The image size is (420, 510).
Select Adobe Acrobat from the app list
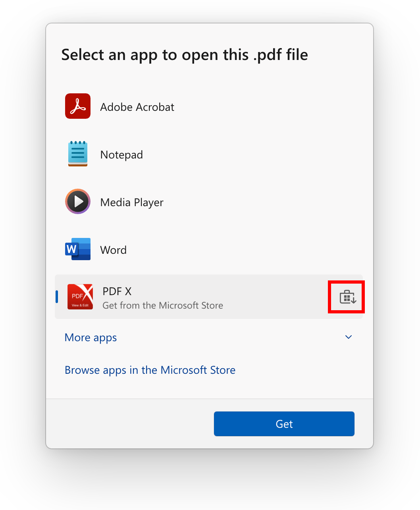[137, 107]
